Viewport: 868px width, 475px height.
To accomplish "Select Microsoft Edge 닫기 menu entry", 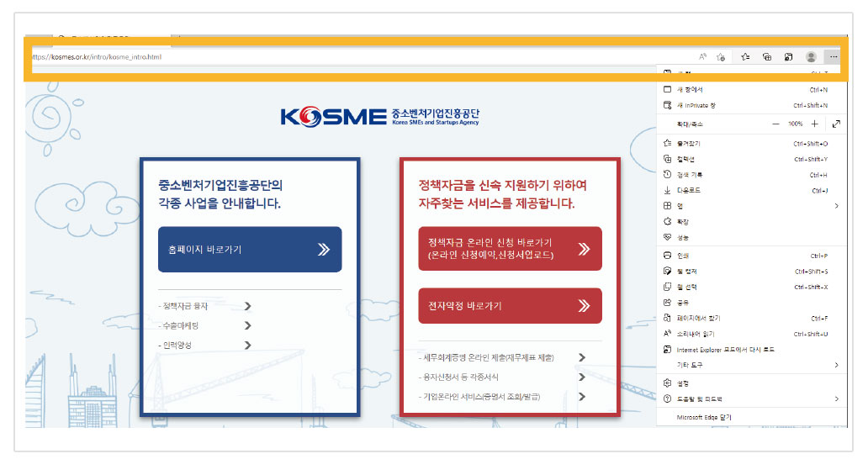I will 752,418.
